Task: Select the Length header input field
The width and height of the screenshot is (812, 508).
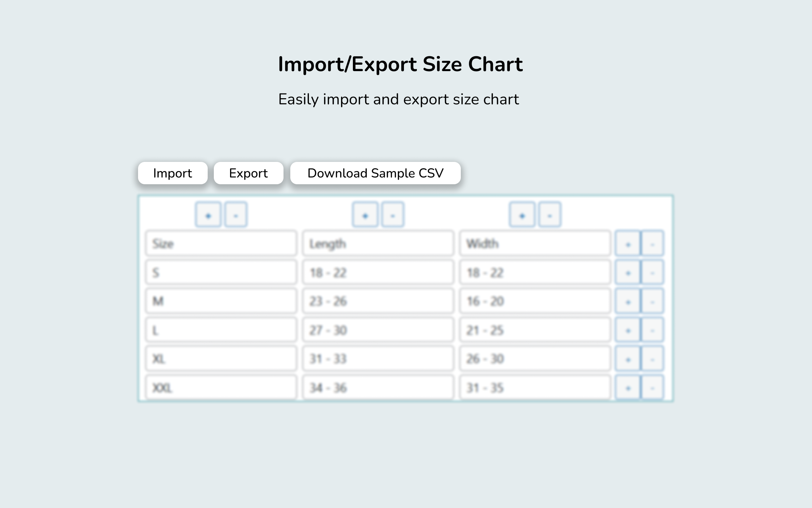Action: [x=378, y=243]
